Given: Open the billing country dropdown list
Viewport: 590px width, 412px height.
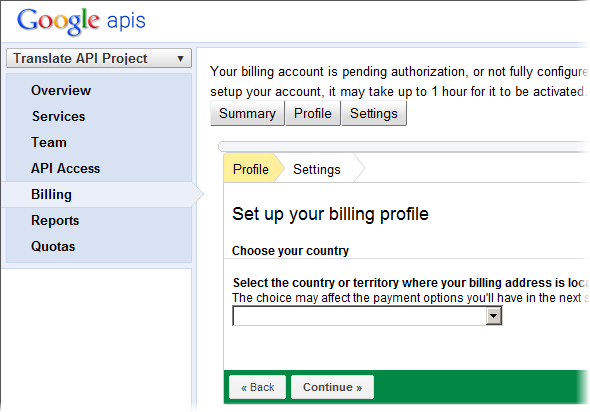Looking at the screenshot, I should 367,316.
